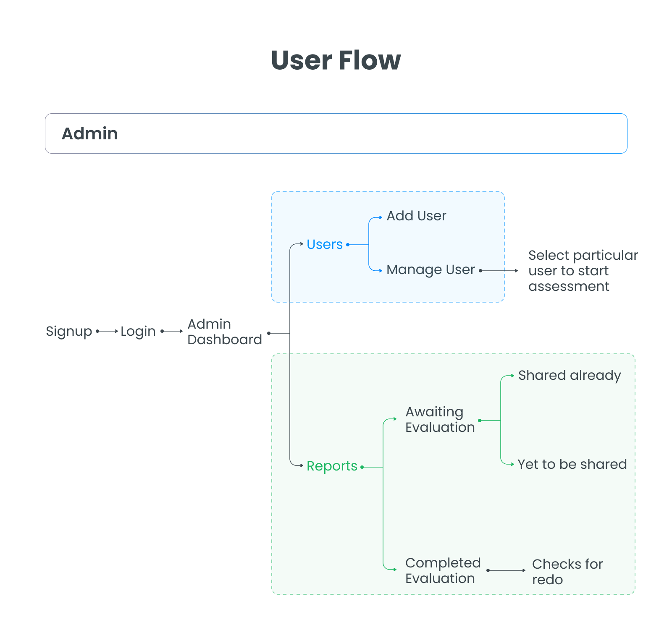Click the blue Users node
672x643 pixels.
click(325, 244)
